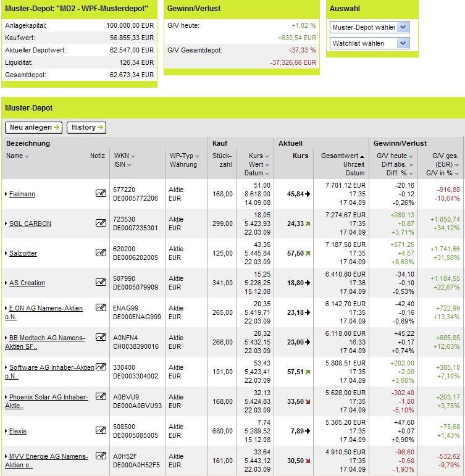Click the G/V heute value +630,54 EUR
465x476 pixels.
click(297, 38)
